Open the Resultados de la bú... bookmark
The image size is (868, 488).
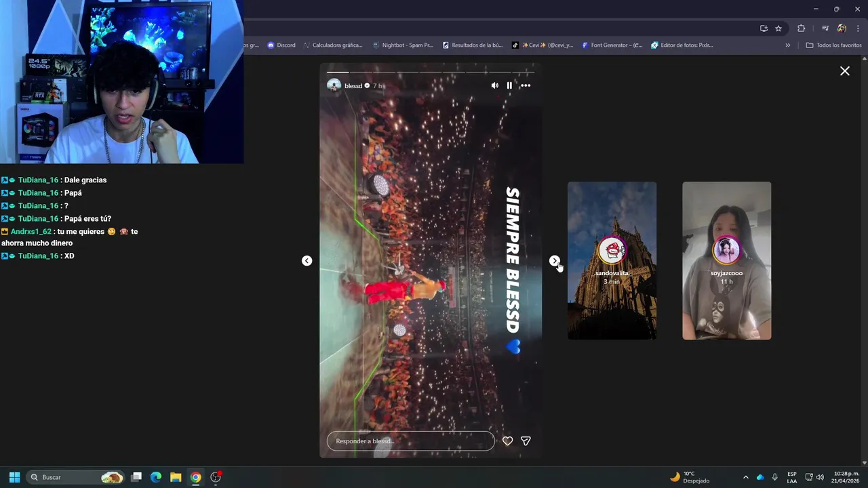coord(473,45)
